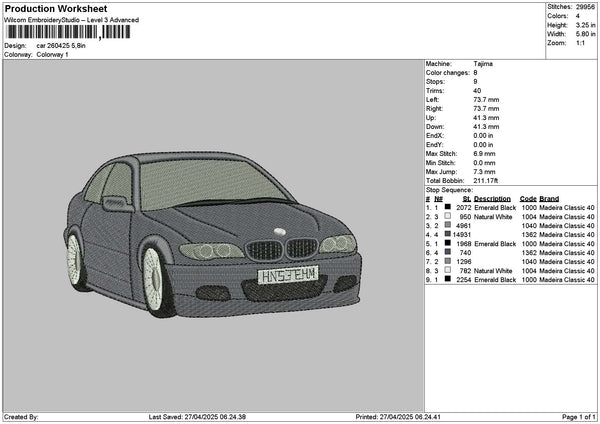Click the N# column header

(439, 198)
